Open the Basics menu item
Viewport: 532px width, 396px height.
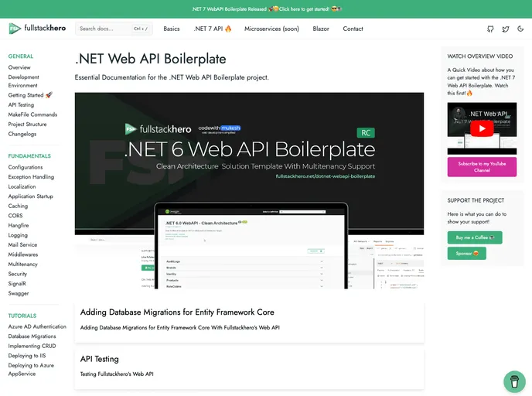[171, 29]
